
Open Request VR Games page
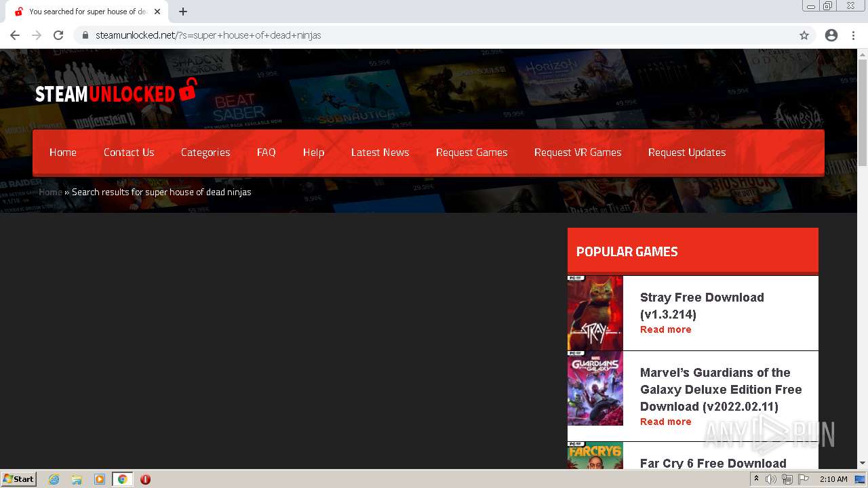(578, 152)
